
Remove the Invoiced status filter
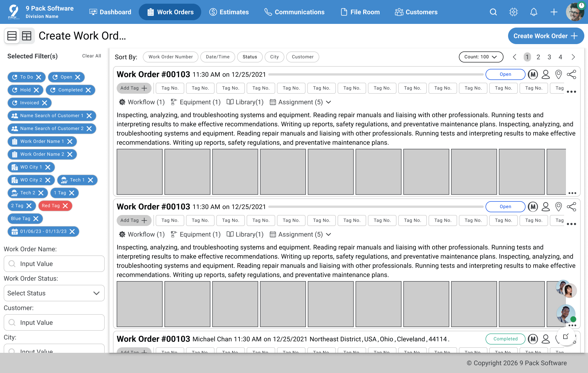44,103
